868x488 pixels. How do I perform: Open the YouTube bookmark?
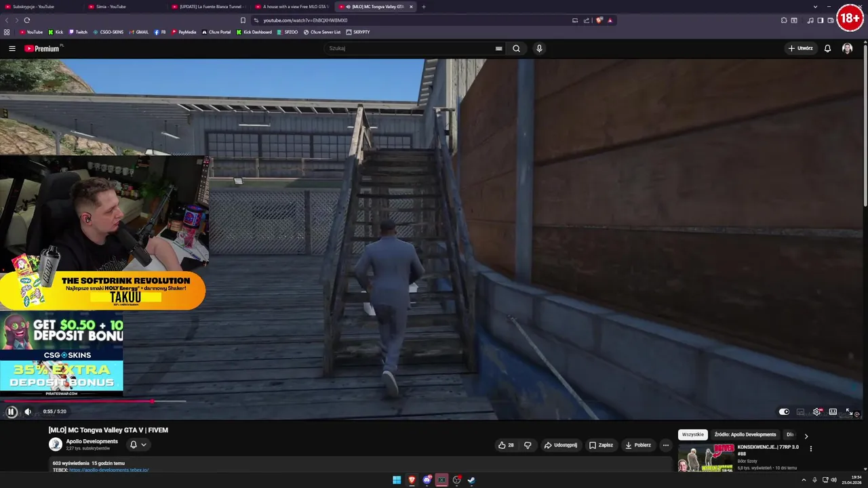31,32
